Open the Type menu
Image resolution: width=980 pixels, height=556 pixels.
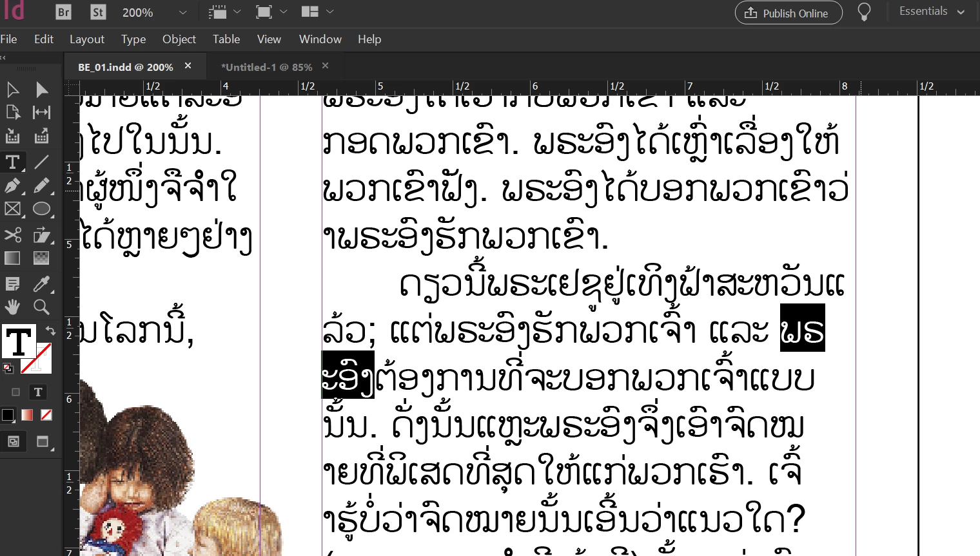pos(133,39)
